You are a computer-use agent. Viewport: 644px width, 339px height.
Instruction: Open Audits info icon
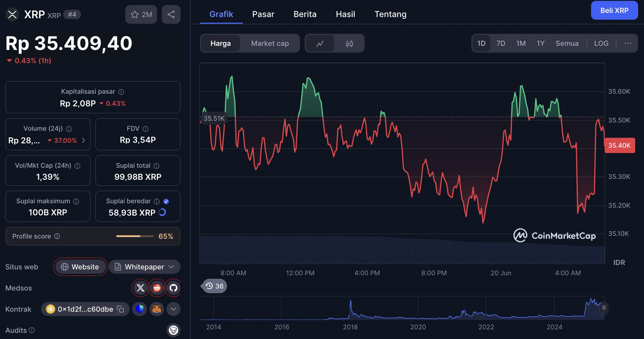tap(32, 330)
